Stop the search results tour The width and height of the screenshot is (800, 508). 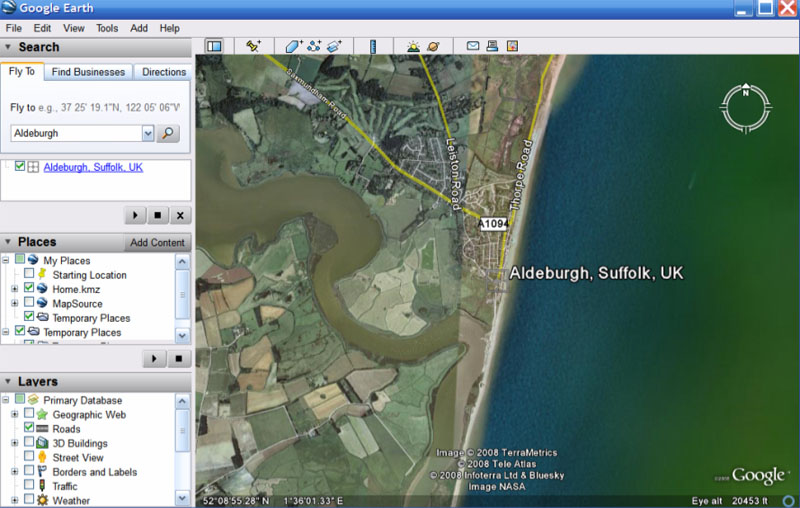coord(158,215)
